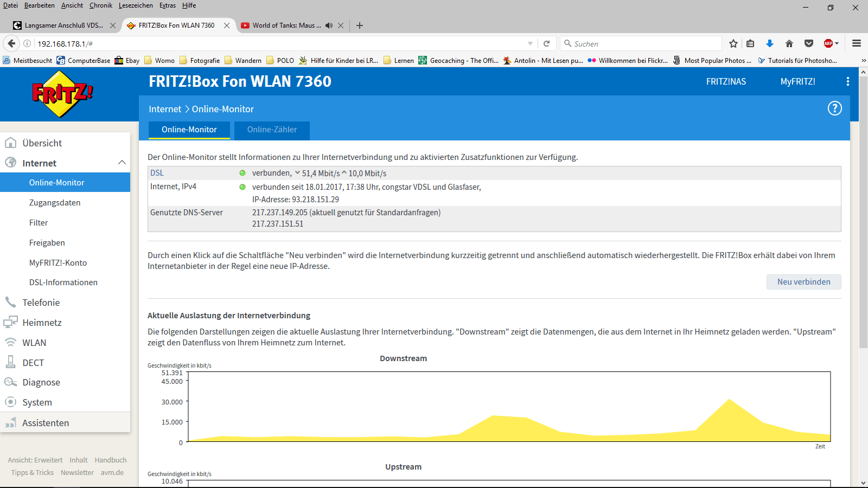Open MyFRITZ! link in header
The image size is (868, 488).
coord(798,81)
